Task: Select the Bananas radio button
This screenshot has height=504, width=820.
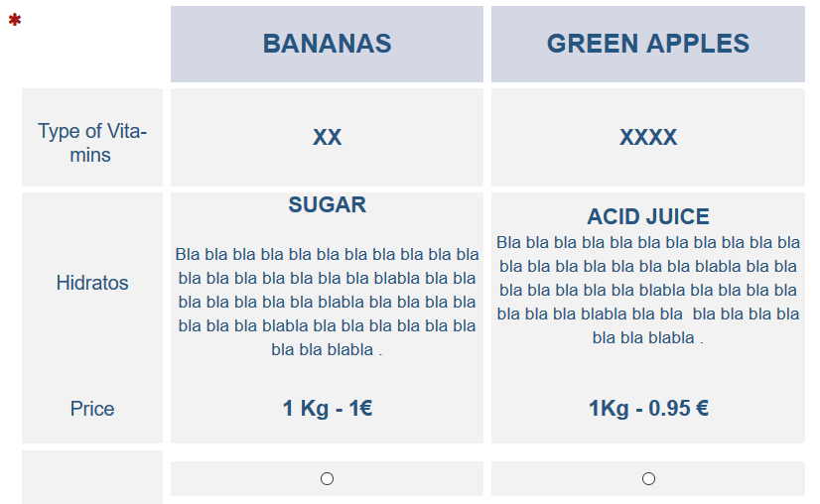Action: [327, 479]
